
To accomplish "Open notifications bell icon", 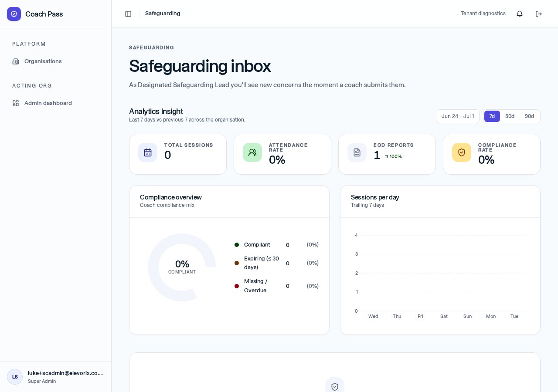I will (520, 14).
